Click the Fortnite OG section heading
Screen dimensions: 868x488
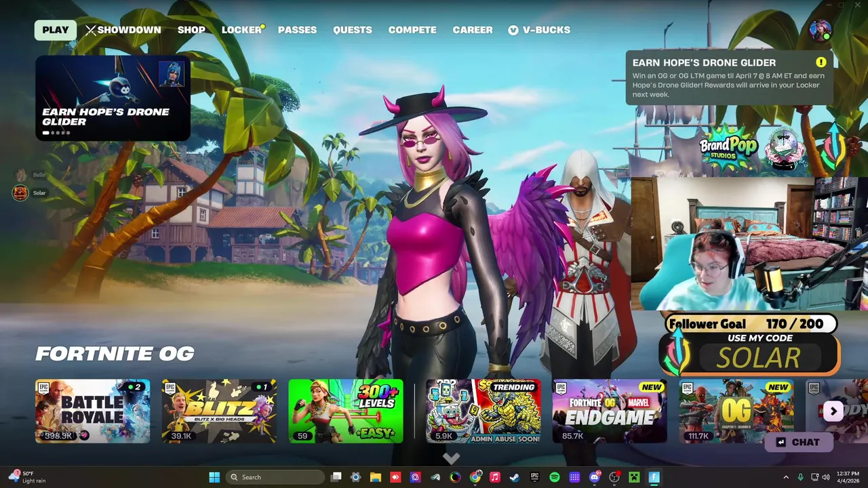click(115, 353)
